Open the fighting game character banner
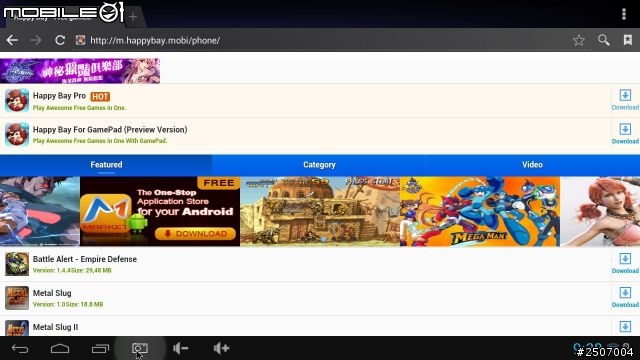The width and height of the screenshot is (640, 360). 40,211
